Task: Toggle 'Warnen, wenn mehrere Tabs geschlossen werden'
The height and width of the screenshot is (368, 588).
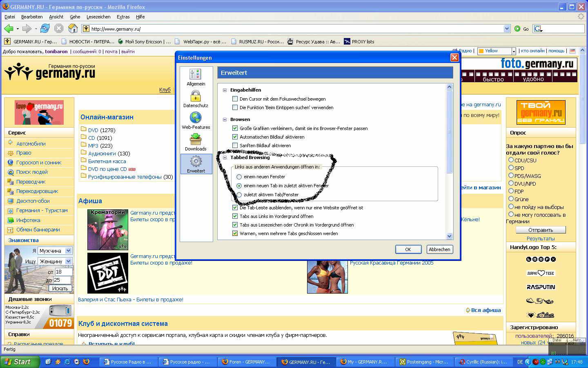Action: [235, 233]
